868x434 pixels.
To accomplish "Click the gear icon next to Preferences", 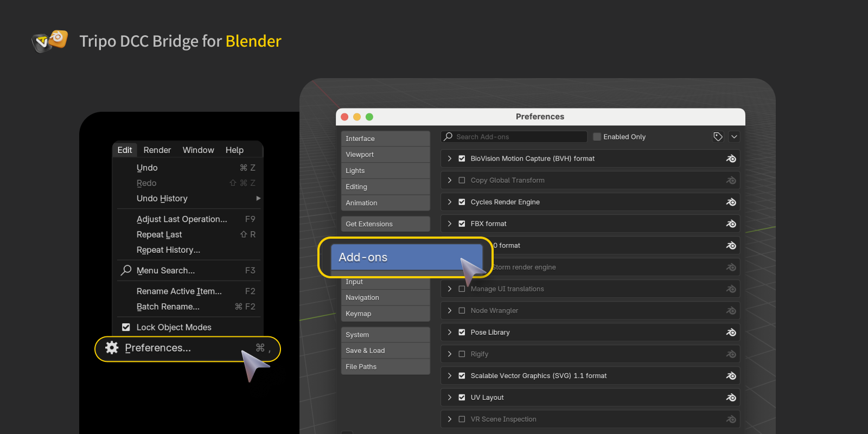I will tap(112, 348).
